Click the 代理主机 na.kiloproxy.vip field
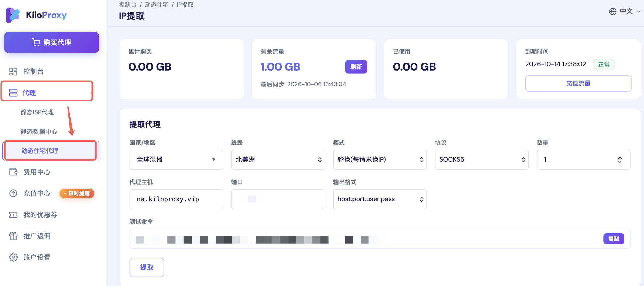The image size is (644, 286). (x=176, y=199)
